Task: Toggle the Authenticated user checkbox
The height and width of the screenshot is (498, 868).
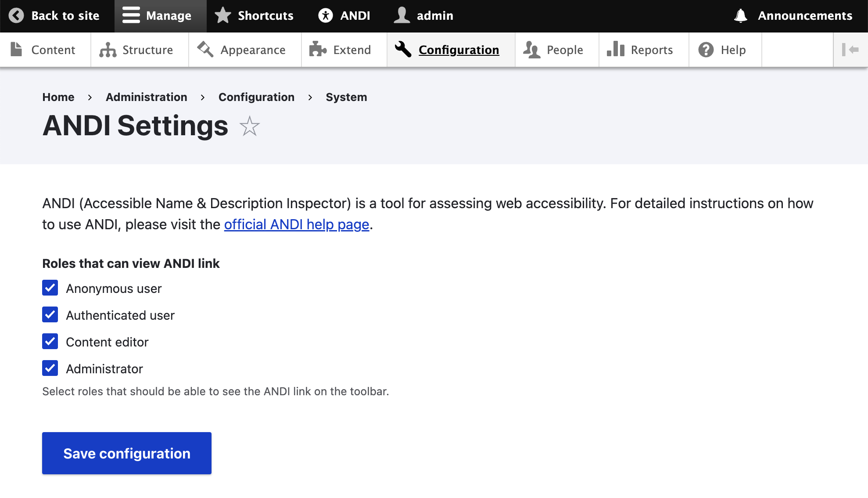Action: click(x=50, y=315)
